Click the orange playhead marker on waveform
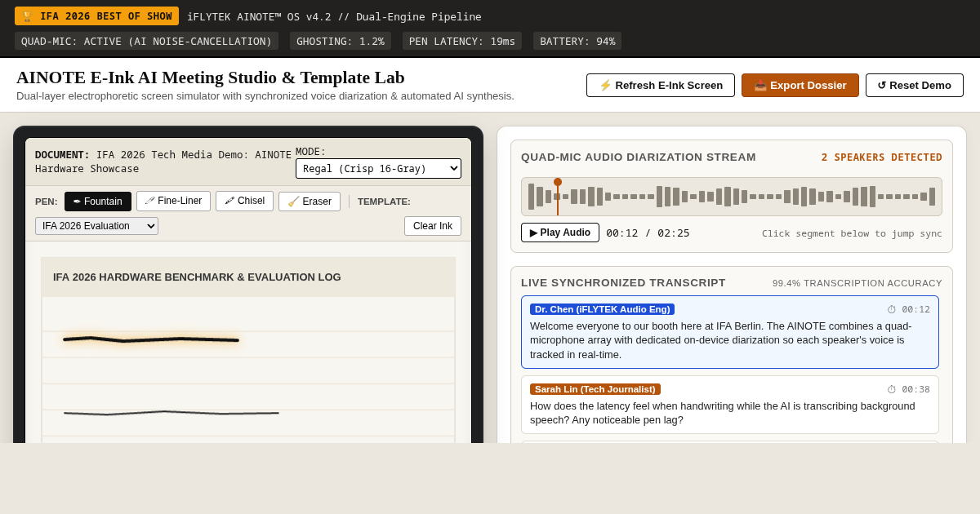Viewport: 980px width, 514px height. click(558, 183)
